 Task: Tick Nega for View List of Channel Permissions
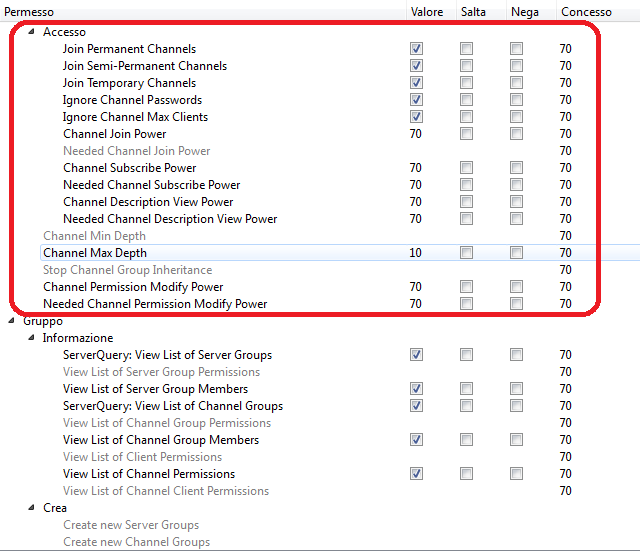pyautogui.click(x=516, y=474)
